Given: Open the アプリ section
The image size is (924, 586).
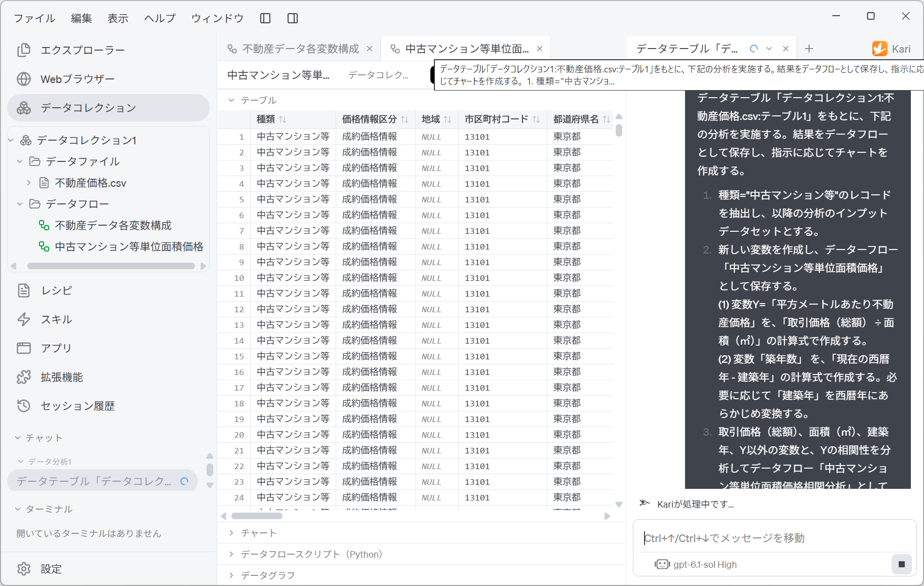Looking at the screenshot, I should point(108,348).
